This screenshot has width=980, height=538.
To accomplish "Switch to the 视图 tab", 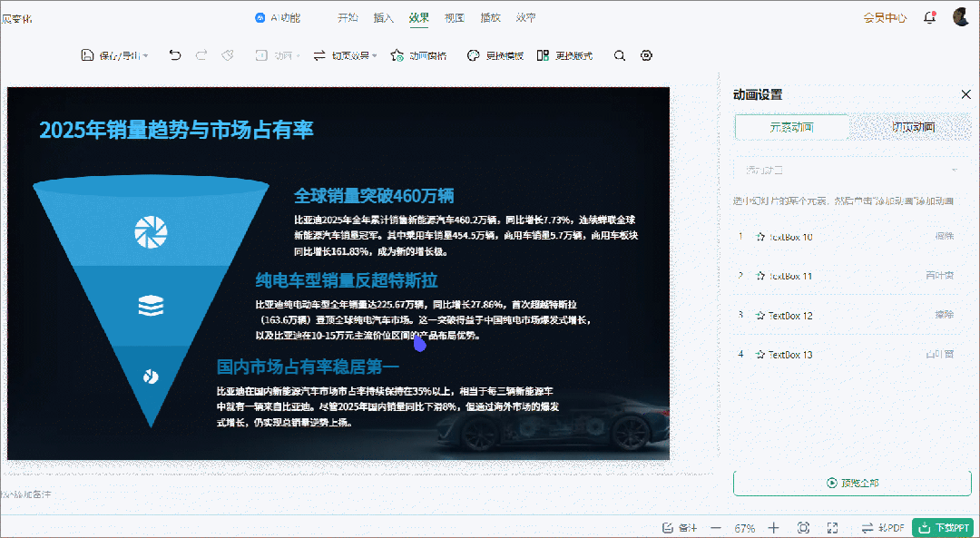I will pyautogui.click(x=455, y=18).
